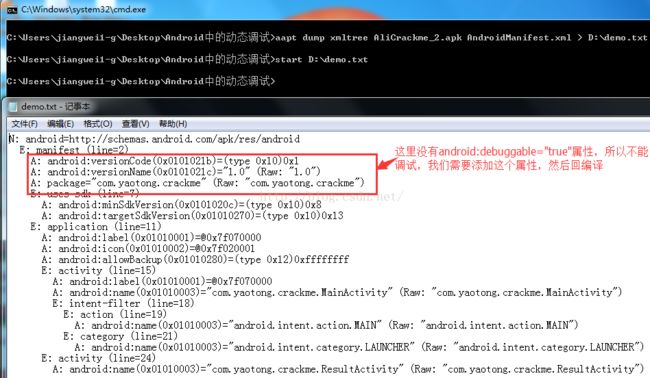
Task: Click the ResultActivity android:name line
Action: point(348,369)
